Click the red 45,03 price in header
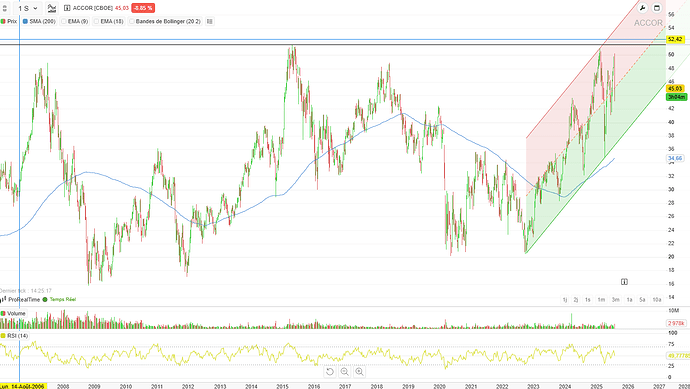 tap(122, 8)
